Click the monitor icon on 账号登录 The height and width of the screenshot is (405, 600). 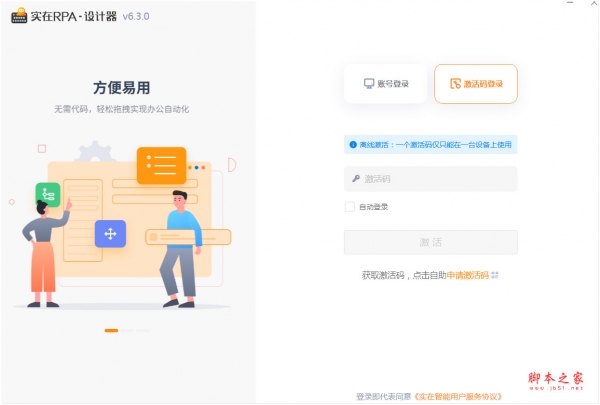[369, 83]
